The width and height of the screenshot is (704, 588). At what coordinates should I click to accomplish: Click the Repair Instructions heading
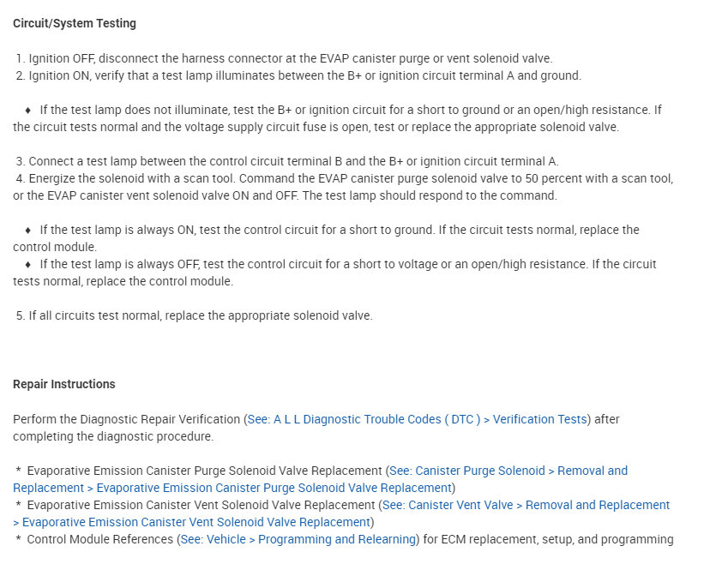tap(64, 384)
